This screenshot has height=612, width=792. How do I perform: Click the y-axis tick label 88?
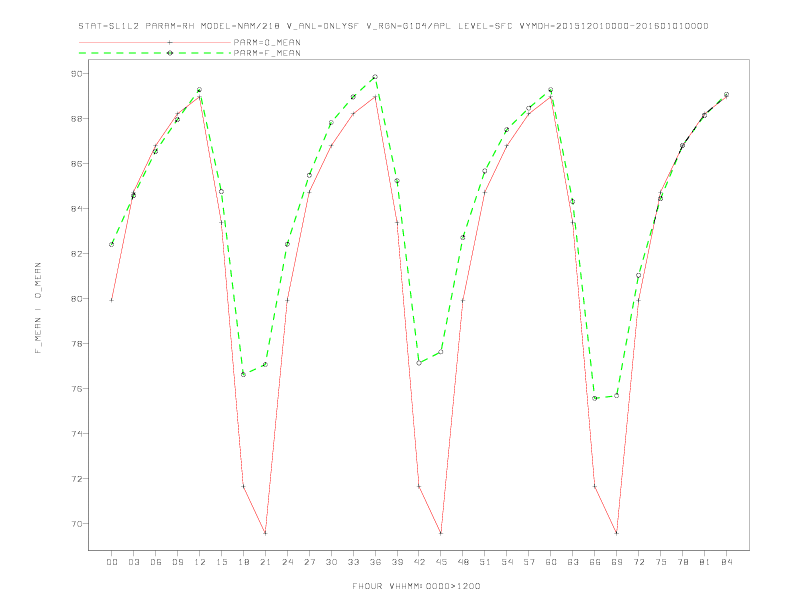click(76, 119)
